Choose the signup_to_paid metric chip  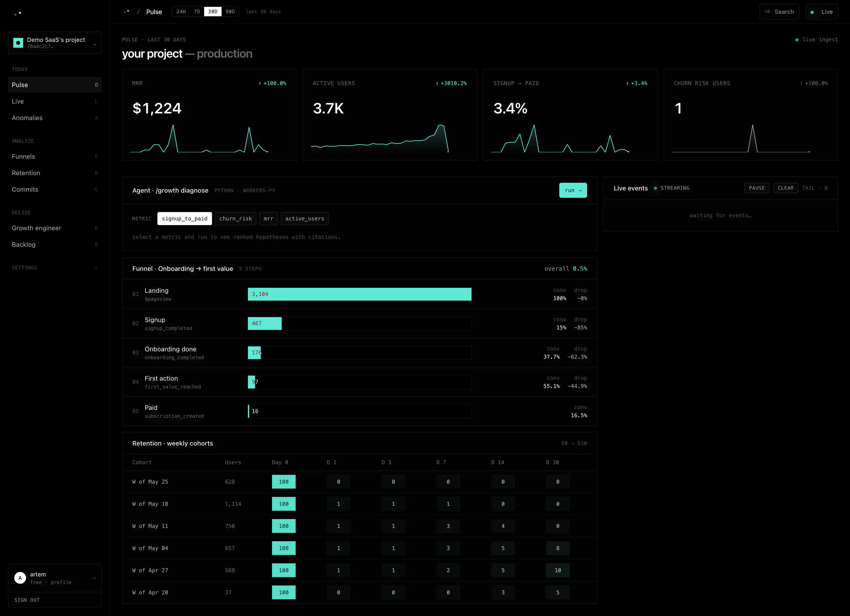[x=184, y=219]
